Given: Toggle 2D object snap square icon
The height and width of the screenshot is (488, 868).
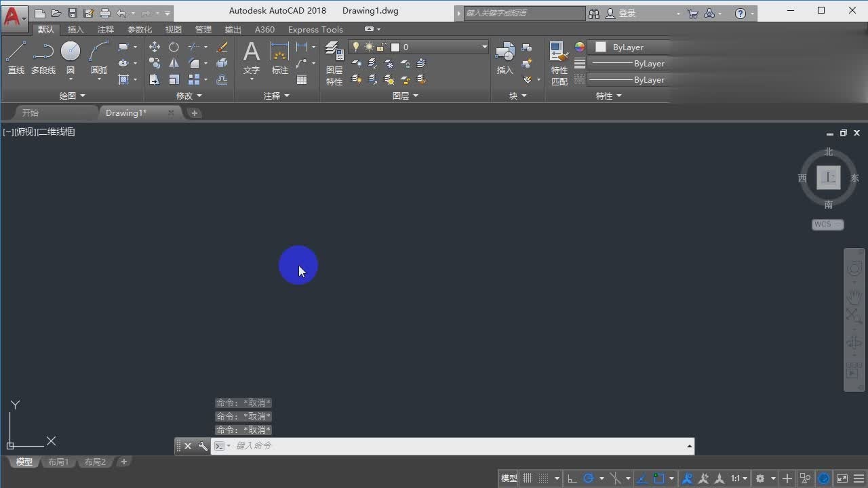Looking at the screenshot, I should point(659,479).
